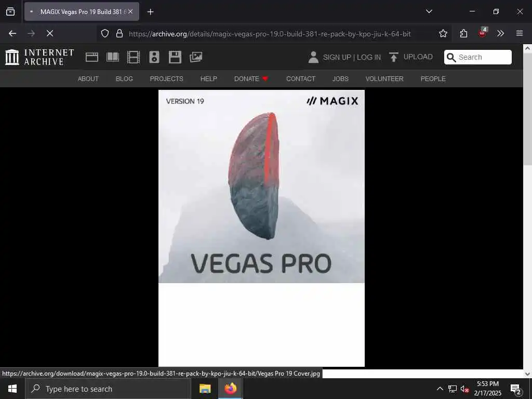Open the PROJECTS menu link
Image resolution: width=532 pixels, height=399 pixels.
(x=167, y=79)
